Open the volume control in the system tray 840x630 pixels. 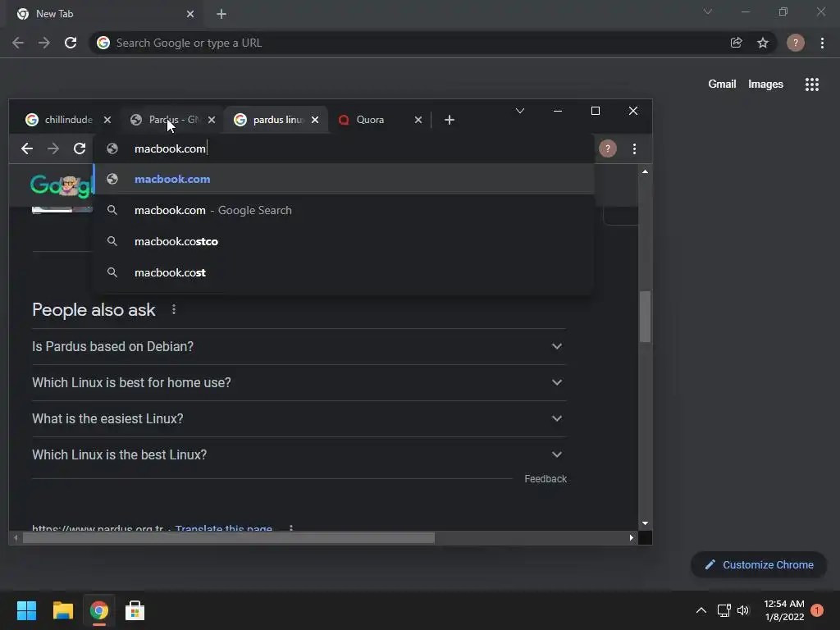point(743,610)
